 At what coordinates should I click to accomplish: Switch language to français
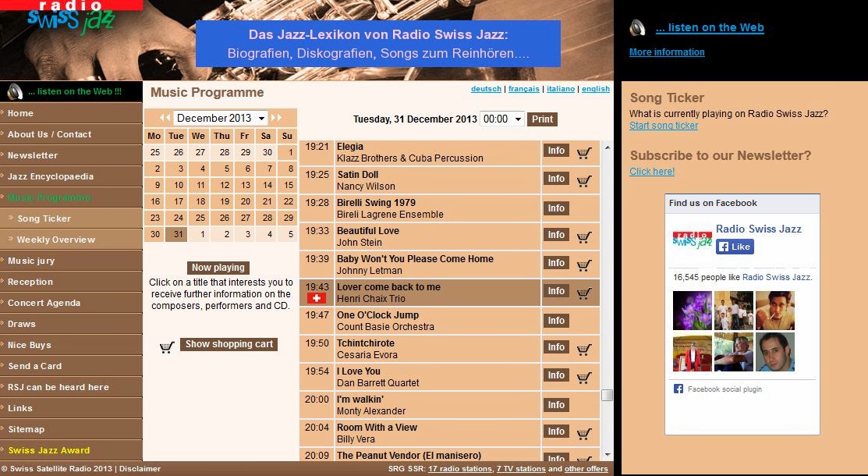tap(523, 89)
